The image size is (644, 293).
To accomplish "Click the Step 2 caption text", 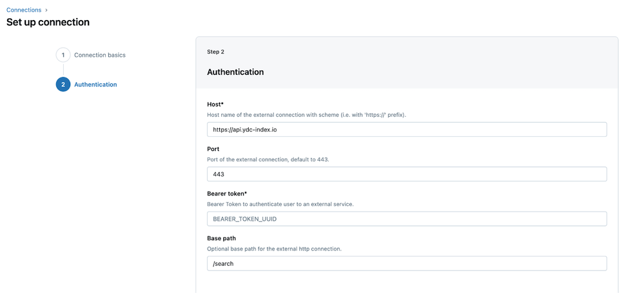I will tap(215, 52).
